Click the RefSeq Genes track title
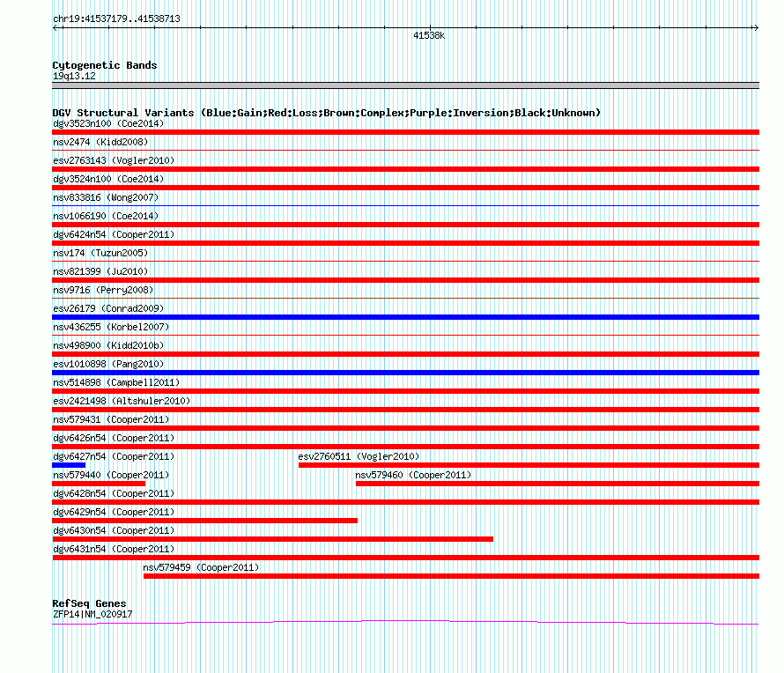This screenshot has width=784, height=673. [x=89, y=603]
